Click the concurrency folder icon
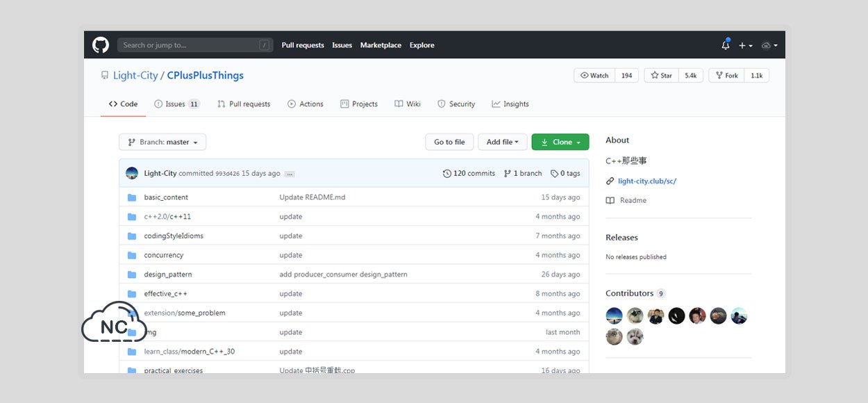 tap(132, 255)
